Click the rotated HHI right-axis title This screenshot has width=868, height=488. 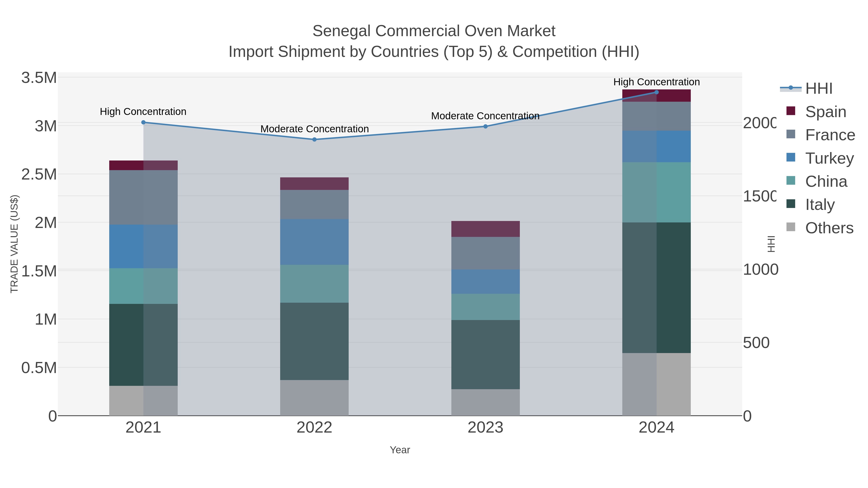click(x=771, y=244)
